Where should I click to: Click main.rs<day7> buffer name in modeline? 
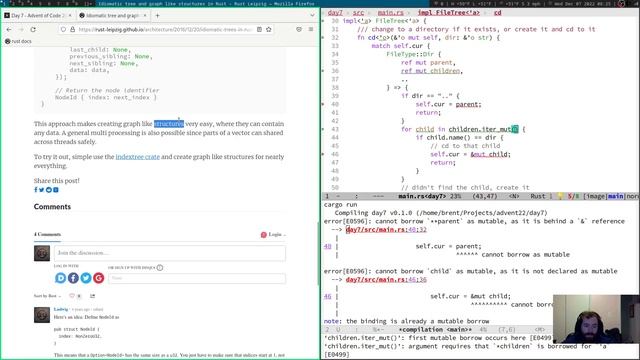[422, 196]
